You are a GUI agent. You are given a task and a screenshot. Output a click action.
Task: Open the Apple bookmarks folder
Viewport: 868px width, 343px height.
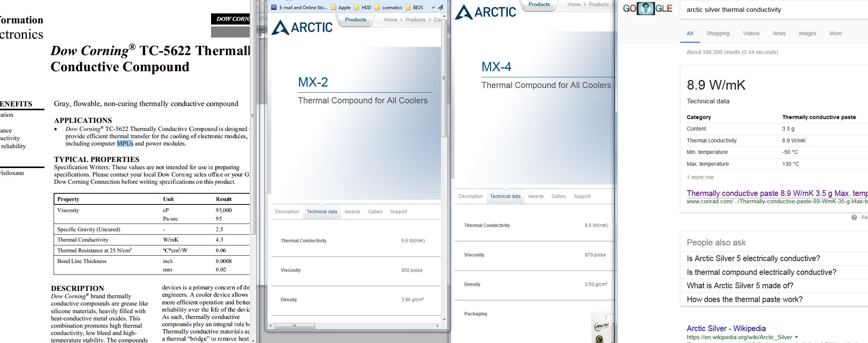341,7
